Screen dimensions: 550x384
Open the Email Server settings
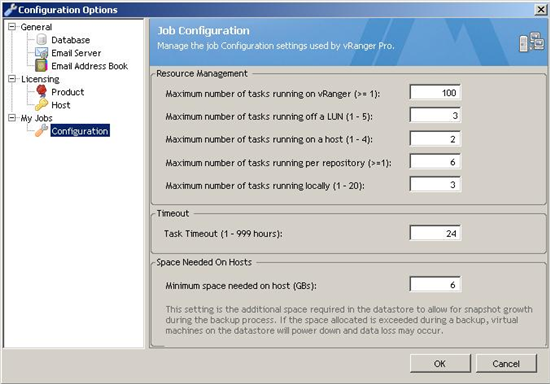76,53
